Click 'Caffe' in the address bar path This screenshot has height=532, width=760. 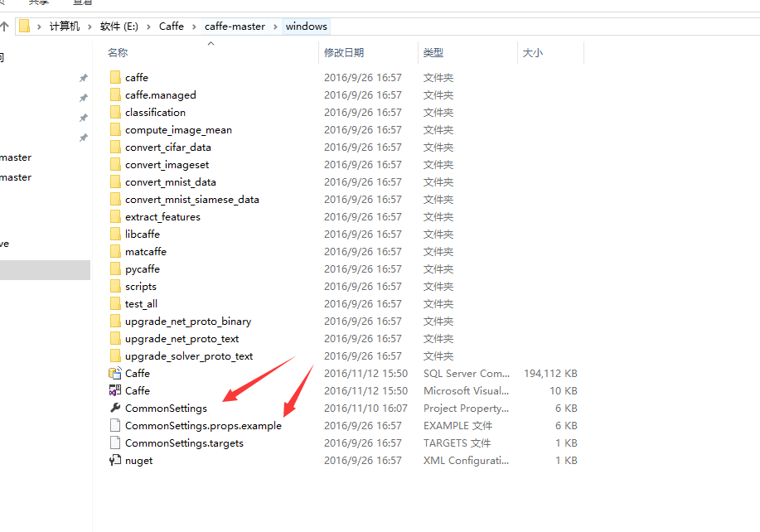172,26
